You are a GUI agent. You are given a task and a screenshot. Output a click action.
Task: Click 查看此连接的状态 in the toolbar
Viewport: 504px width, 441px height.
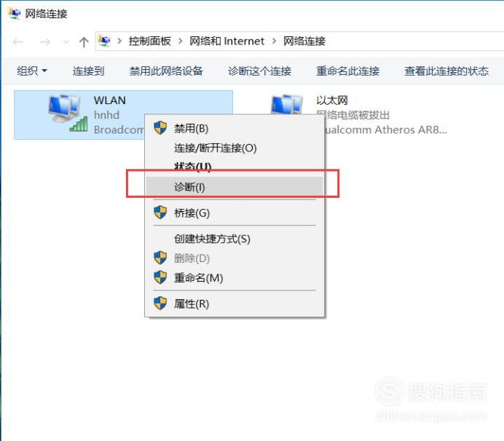point(446,71)
